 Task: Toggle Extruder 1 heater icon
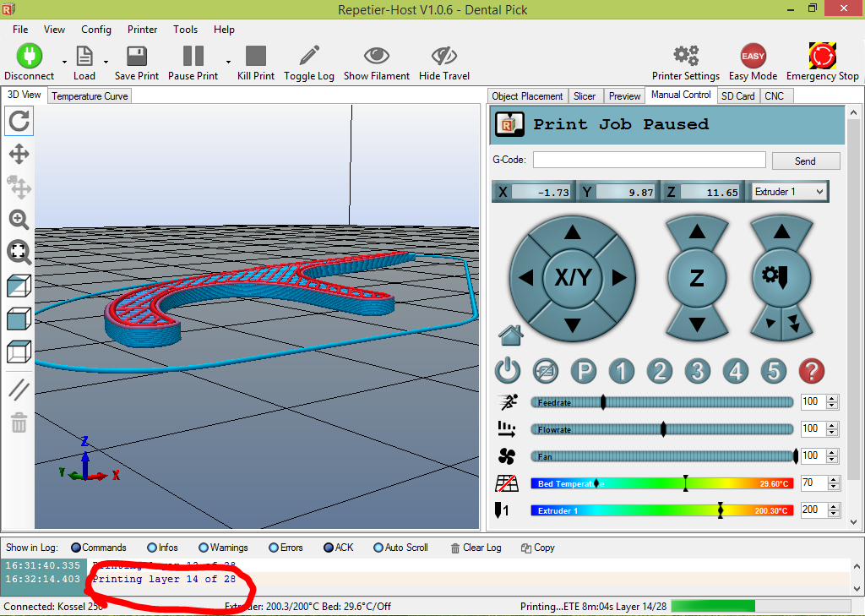click(502, 510)
